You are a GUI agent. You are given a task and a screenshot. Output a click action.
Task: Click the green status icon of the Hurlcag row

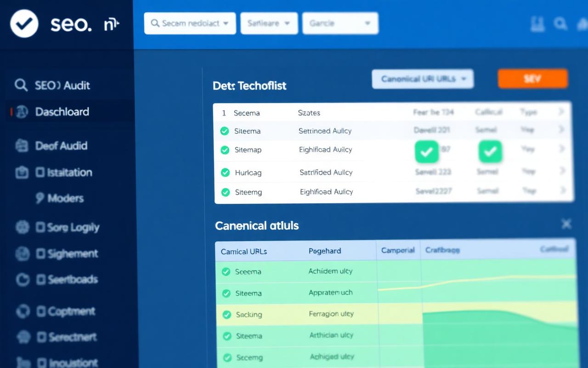point(225,172)
